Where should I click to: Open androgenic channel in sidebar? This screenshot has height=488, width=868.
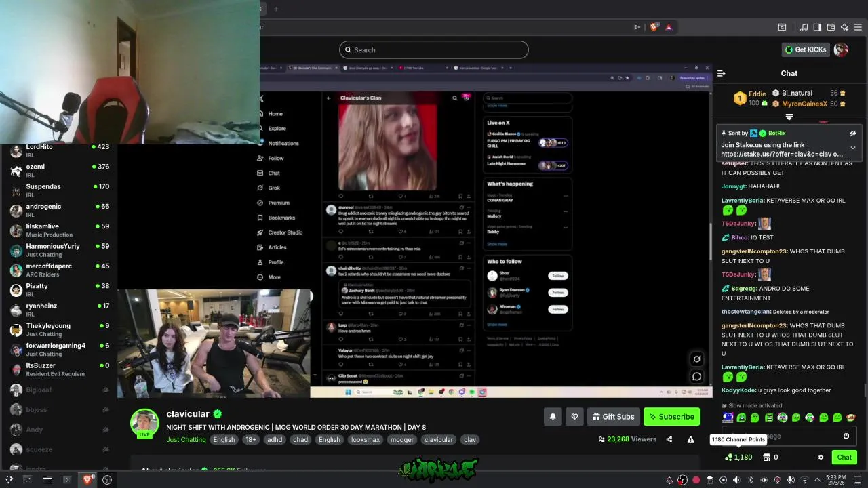[59, 210]
